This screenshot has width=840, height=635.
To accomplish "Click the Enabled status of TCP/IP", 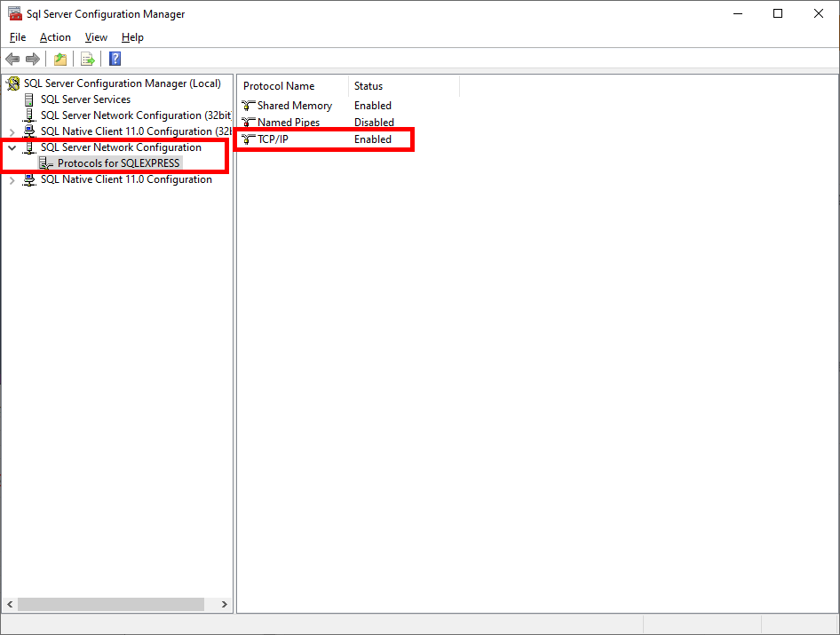I will (x=373, y=139).
